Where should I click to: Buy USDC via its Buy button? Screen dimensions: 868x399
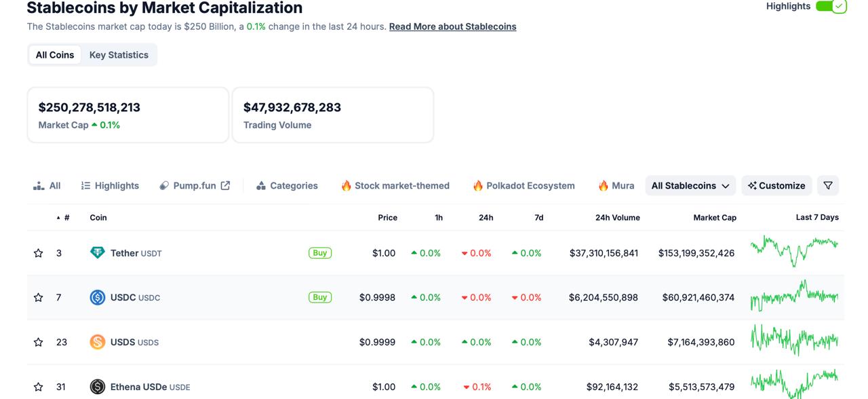pyautogui.click(x=320, y=297)
